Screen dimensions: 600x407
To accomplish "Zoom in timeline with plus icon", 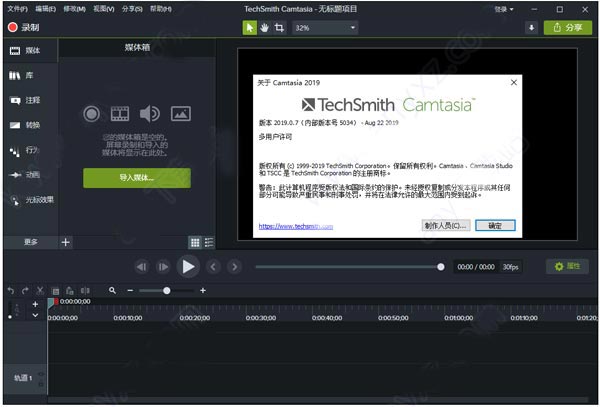I will coord(203,291).
